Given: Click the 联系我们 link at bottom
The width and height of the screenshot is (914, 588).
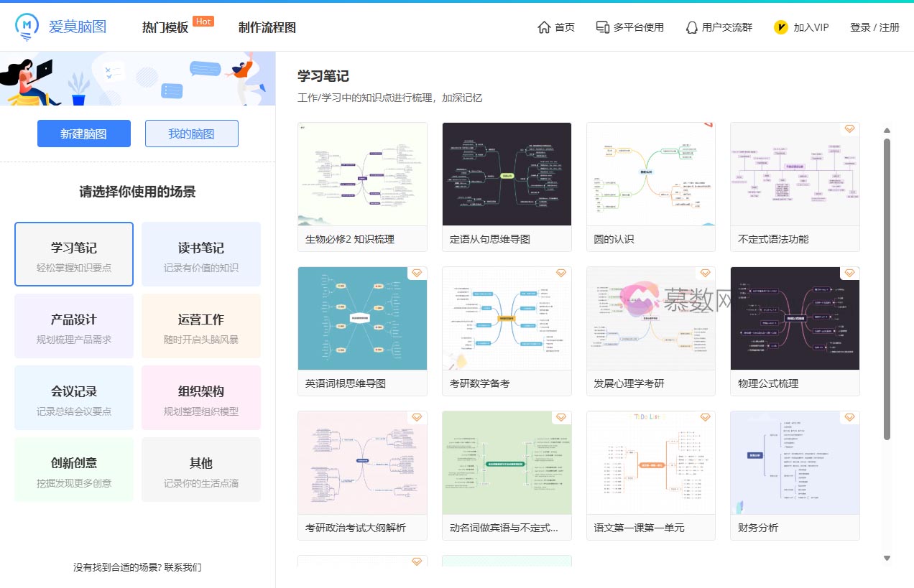Looking at the screenshot, I should click(184, 566).
